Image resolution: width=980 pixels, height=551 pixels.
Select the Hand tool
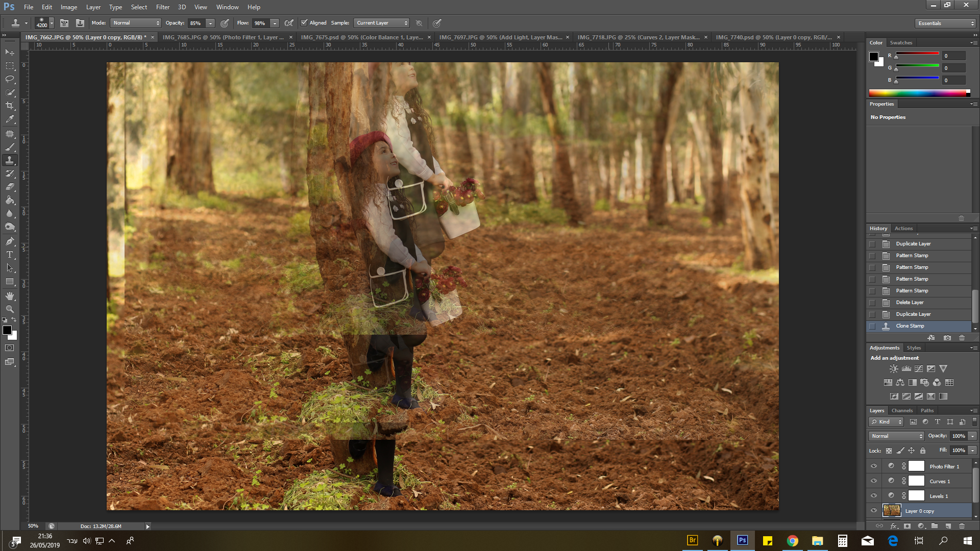pos(10,296)
